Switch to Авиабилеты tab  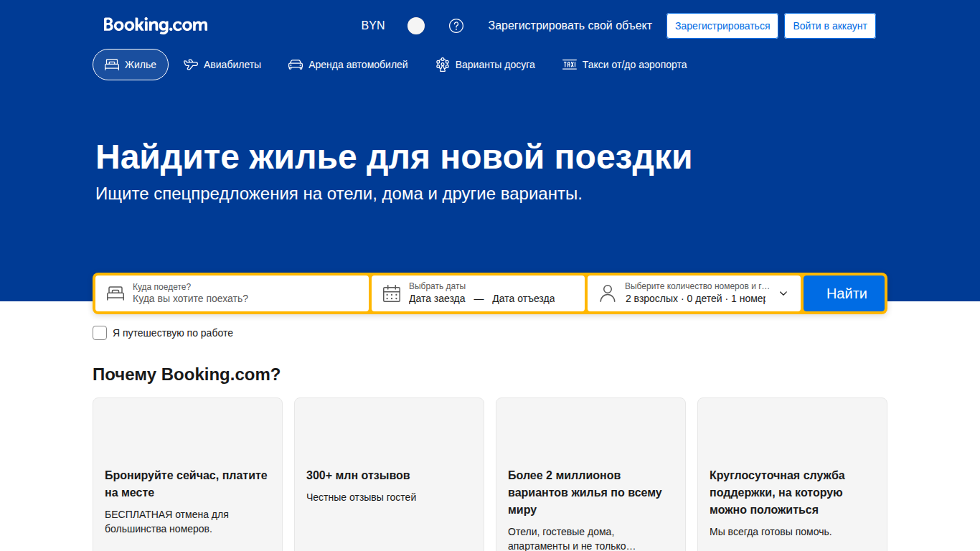[222, 65]
